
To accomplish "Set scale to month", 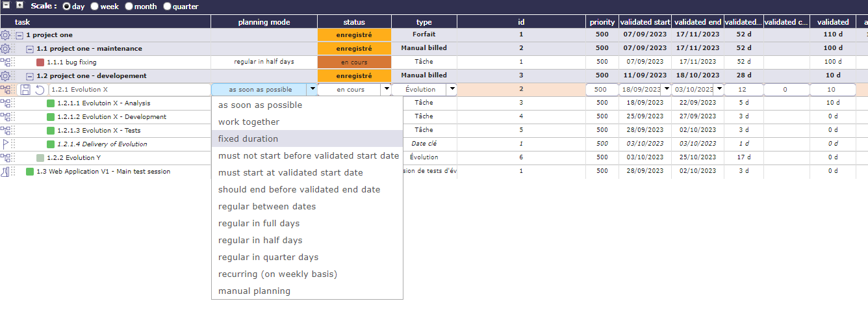I will pos(129,7).
